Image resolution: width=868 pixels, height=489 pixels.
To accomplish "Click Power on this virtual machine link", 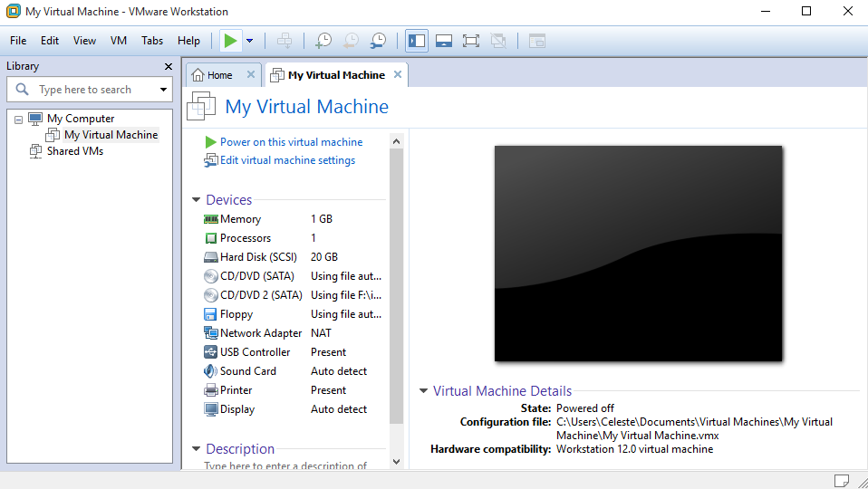I will tap(291, 142).
